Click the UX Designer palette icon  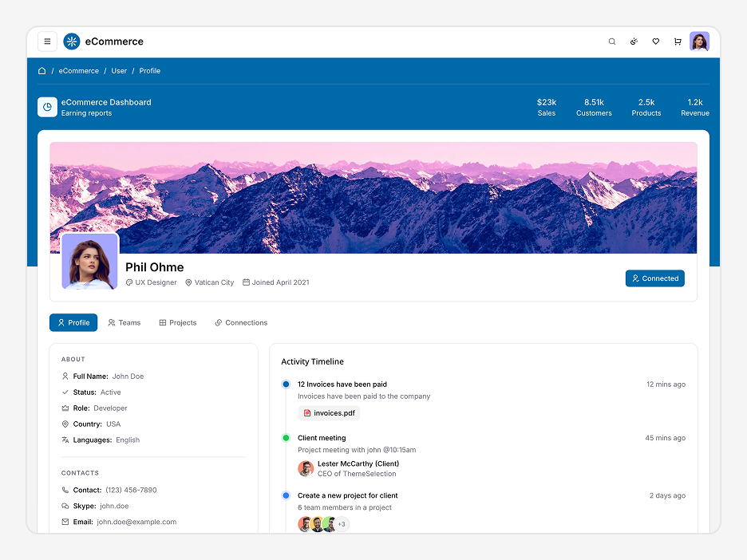[x=129, y=282]
